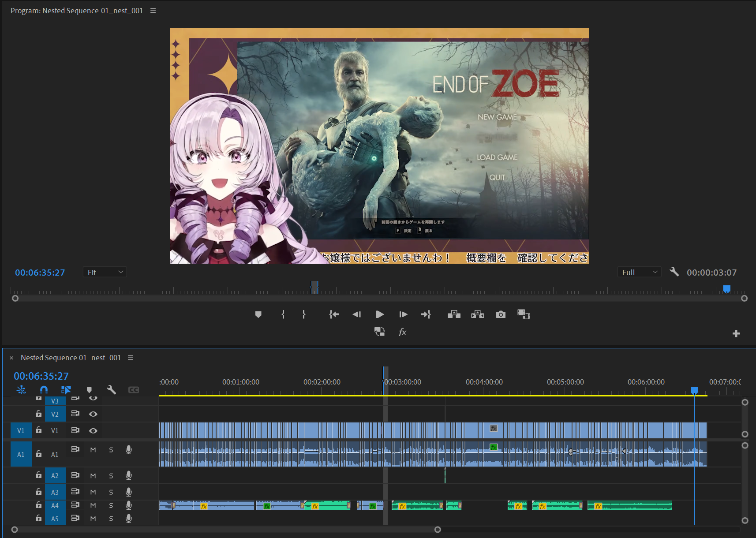Toggle lock on track V2

coord(39,414)
